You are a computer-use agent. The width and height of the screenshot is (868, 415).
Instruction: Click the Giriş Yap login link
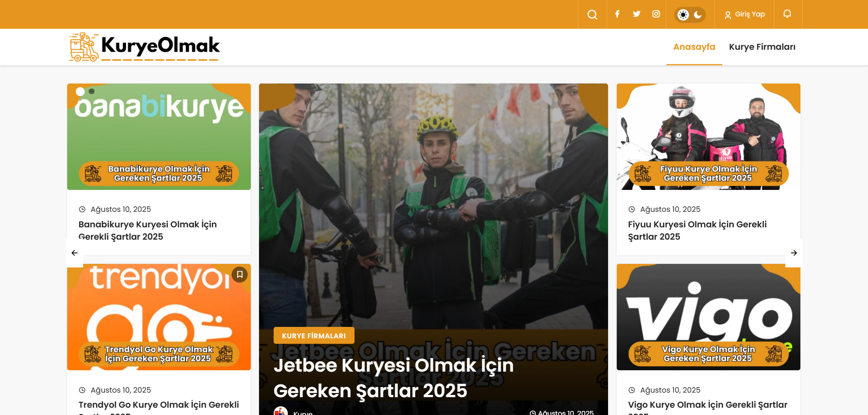745,15
